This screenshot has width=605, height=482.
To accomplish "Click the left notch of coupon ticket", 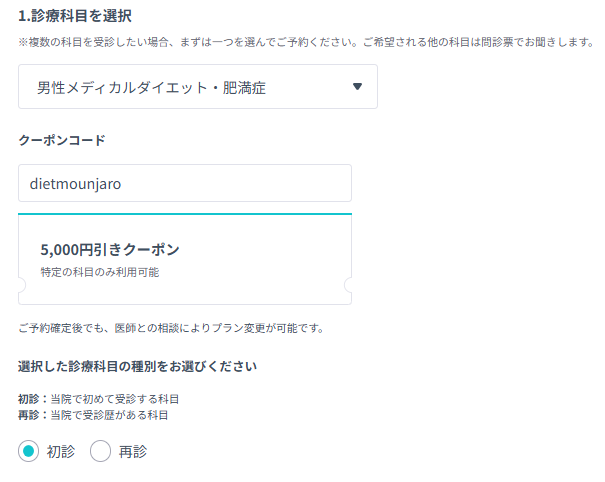I will click(22, 285).
